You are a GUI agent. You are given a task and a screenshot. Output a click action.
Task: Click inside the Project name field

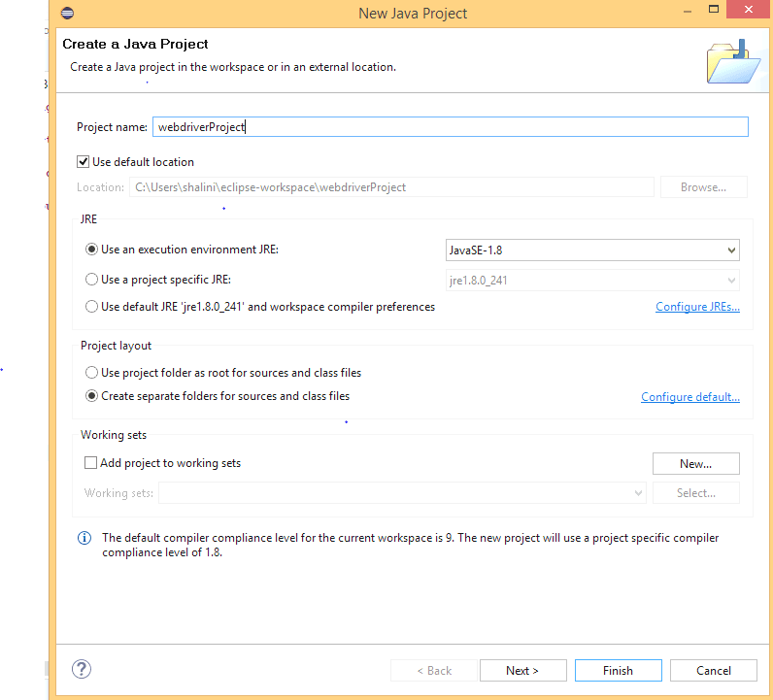pos(450,127)
